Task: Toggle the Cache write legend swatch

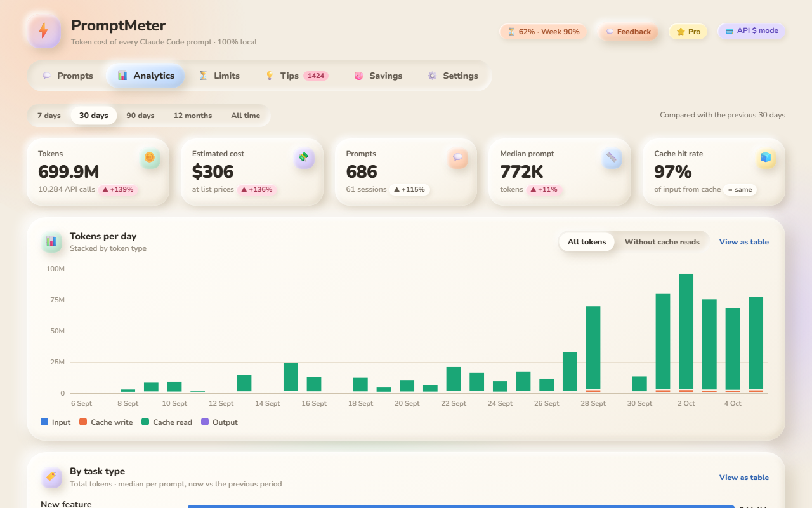Action: tap(83, 422)
